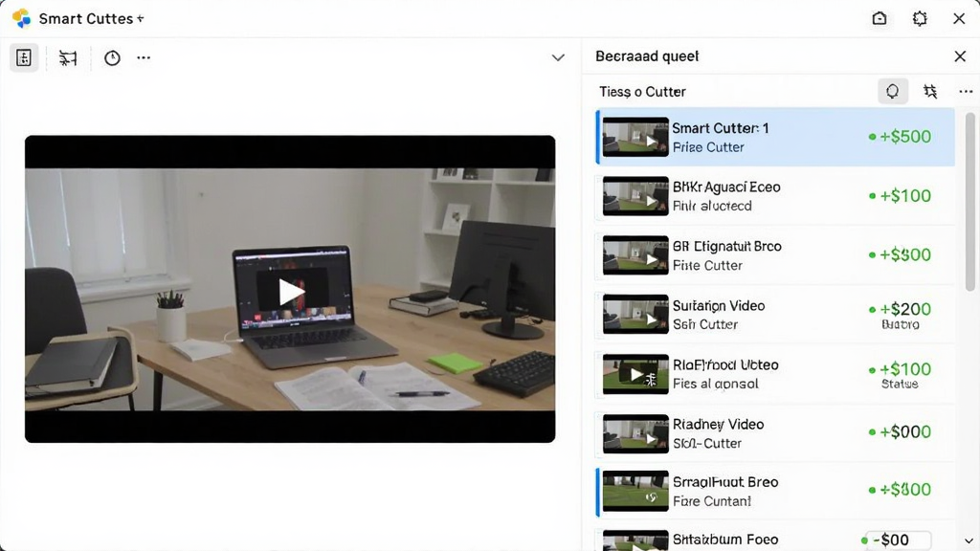
Task: Open the left toolbar more options ellipsis
Action: coord(144,57)
